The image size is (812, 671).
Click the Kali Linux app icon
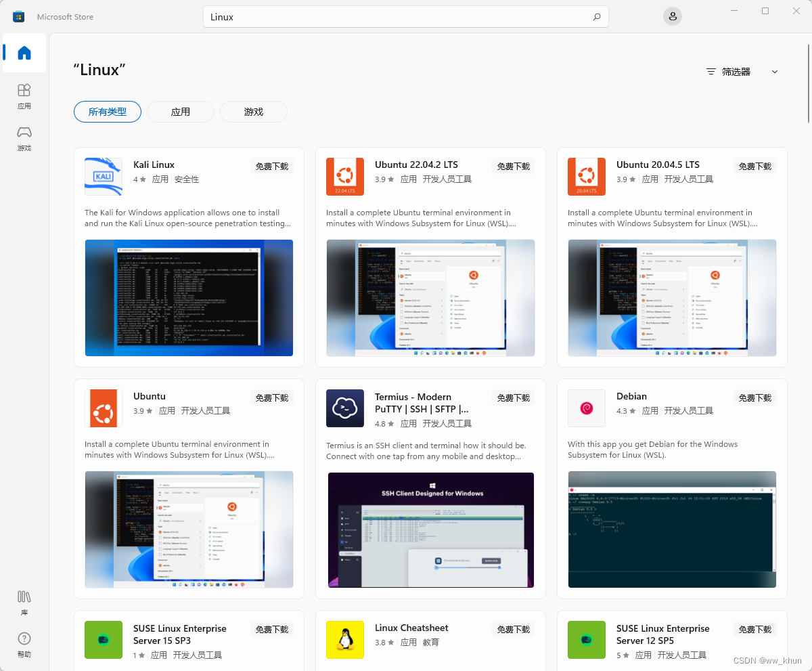(x=104, y=177)
